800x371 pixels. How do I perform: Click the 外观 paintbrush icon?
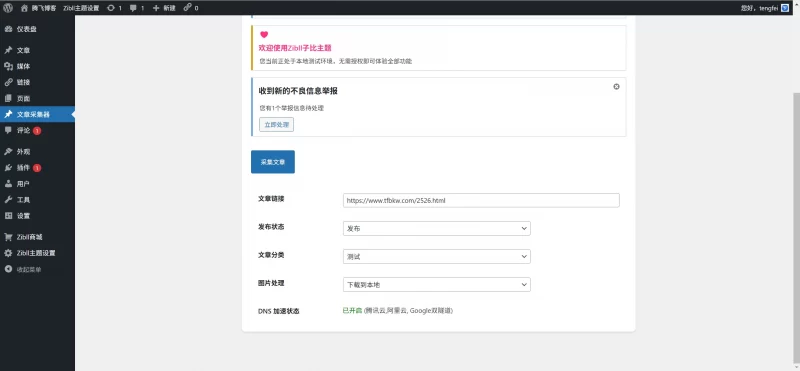click(x=8, y=152)
